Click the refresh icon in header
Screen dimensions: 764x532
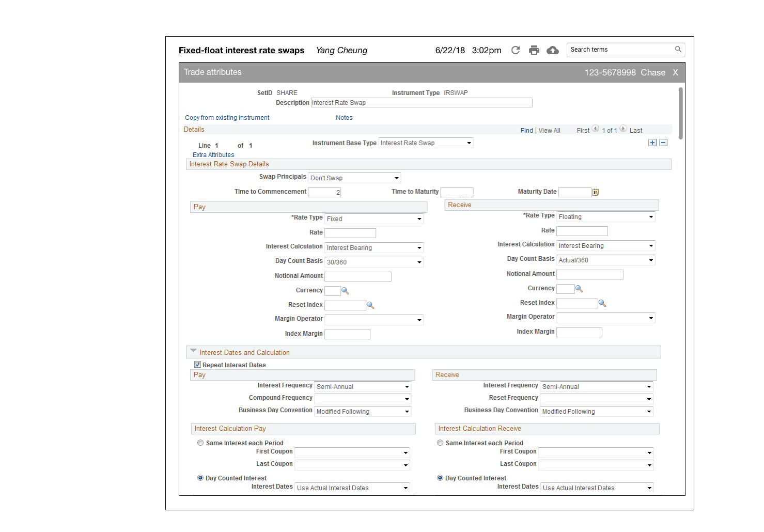[x=516, y=50]
